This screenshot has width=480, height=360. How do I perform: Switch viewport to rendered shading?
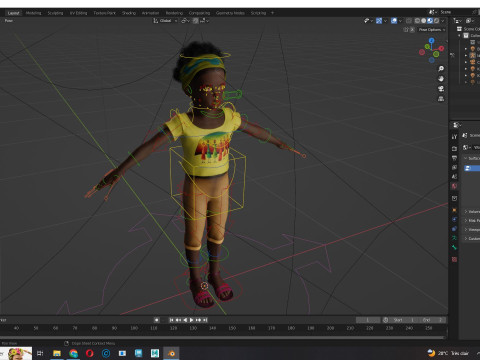pos(436,21)
